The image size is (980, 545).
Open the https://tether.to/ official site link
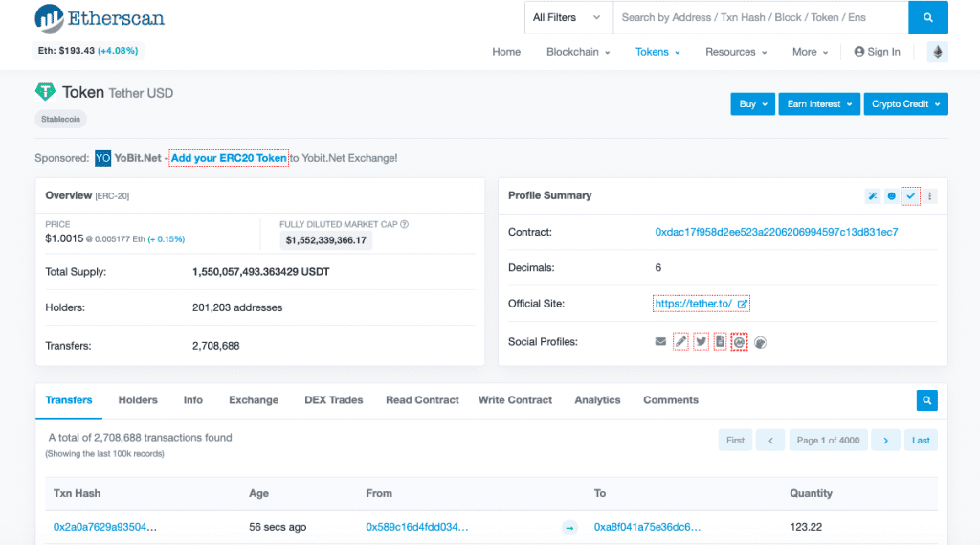(693, 304)
